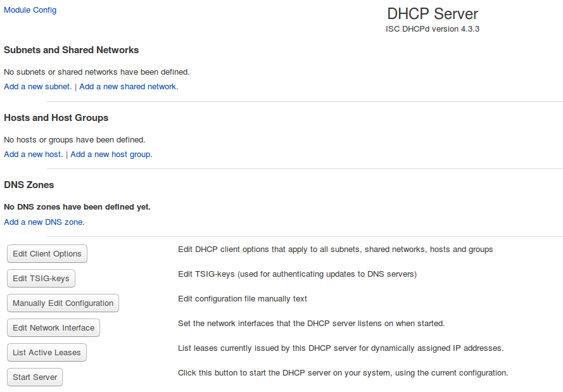This screenshot has height=392, width=563.
Task: Click Add a new shared network link
Action: [129, 87]
